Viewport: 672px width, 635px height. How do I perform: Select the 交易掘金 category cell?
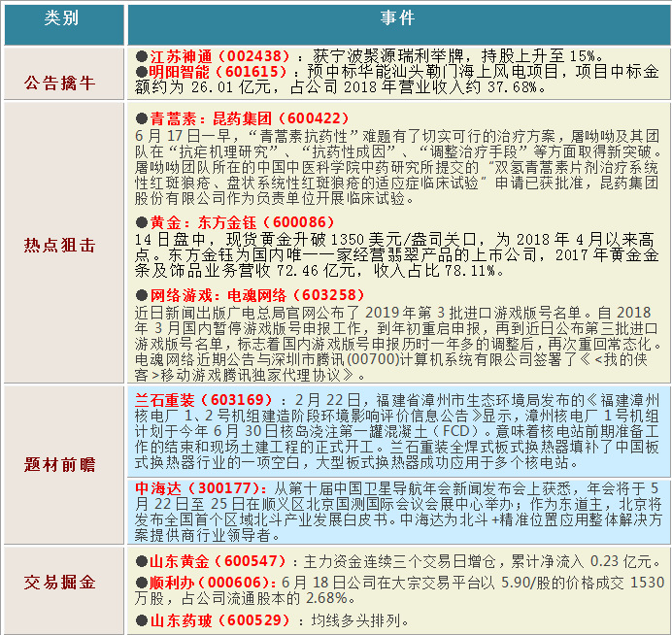[x=64, y=589]
